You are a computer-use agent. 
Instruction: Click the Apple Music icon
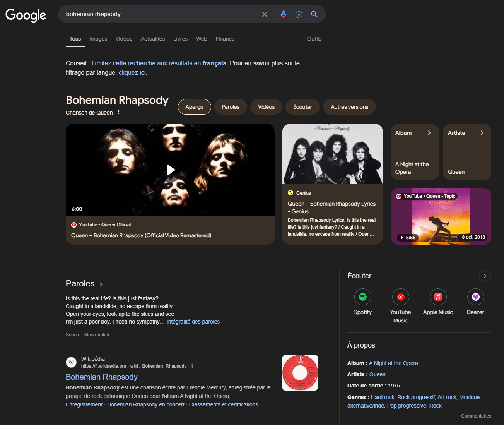click(438, 297)
